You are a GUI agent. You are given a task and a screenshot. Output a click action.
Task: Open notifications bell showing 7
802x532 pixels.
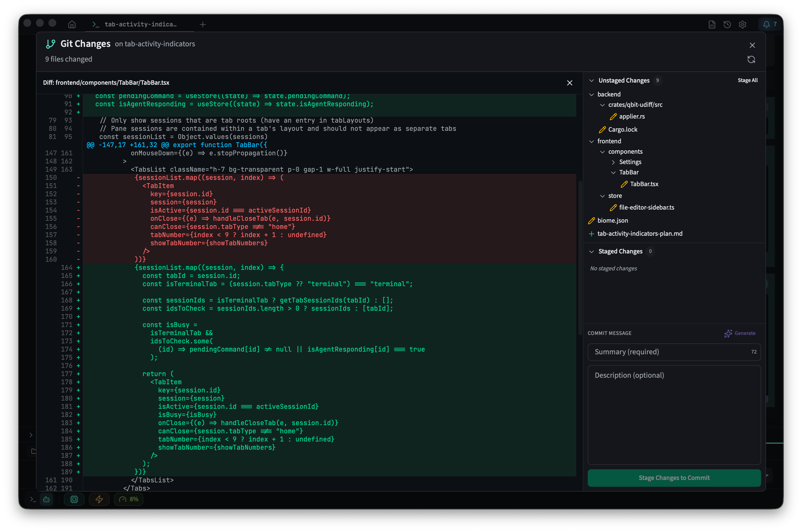770,24
